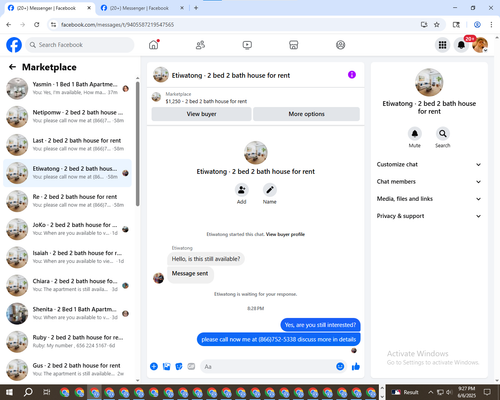Click the conversation list scrollbar

coord(137,143)
